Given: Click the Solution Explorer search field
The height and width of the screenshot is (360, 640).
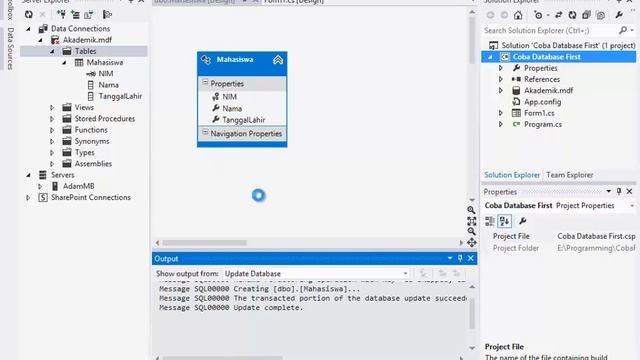Looking at the screenshot, I should [x=550, y=31].
